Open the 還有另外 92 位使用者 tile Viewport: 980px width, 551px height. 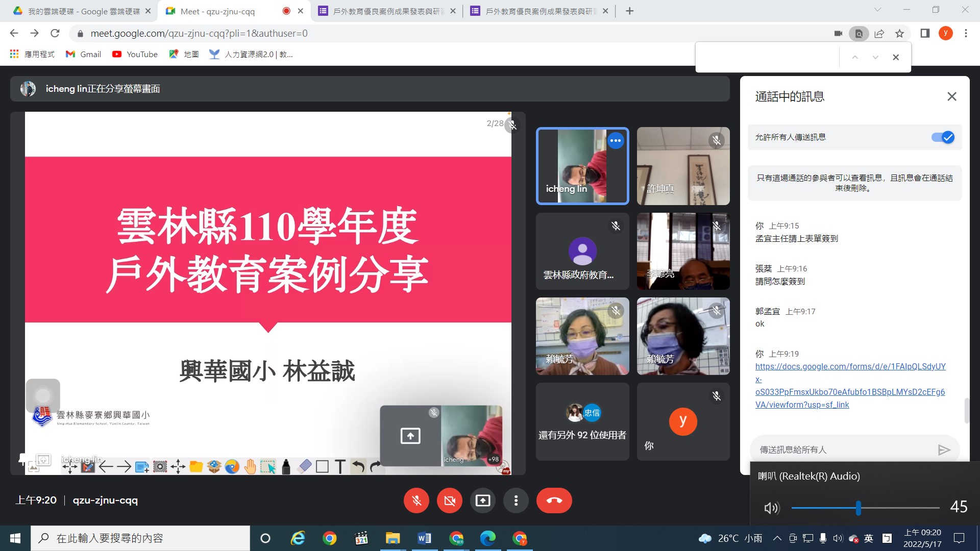[582, 421]
